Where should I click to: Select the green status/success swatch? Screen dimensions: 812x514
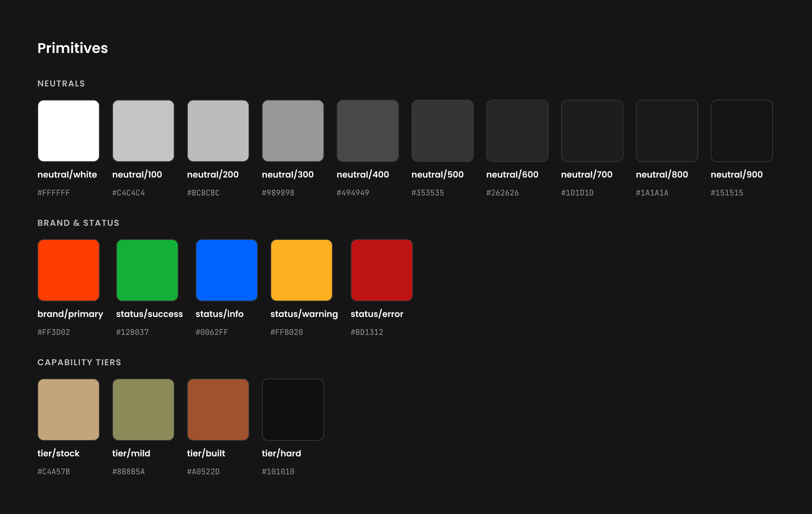[x=147, y=270]
